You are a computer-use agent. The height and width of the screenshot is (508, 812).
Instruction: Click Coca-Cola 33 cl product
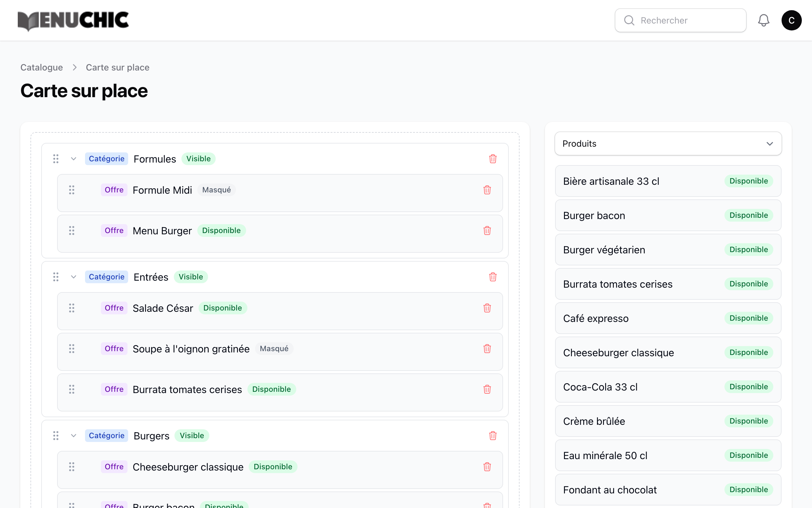coord(668,386)
